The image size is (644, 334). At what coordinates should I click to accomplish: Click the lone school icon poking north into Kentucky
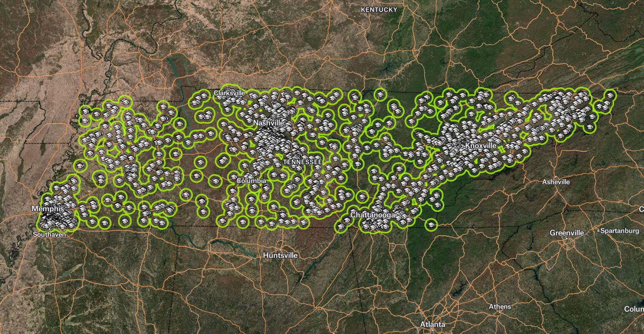click(380, 95)
